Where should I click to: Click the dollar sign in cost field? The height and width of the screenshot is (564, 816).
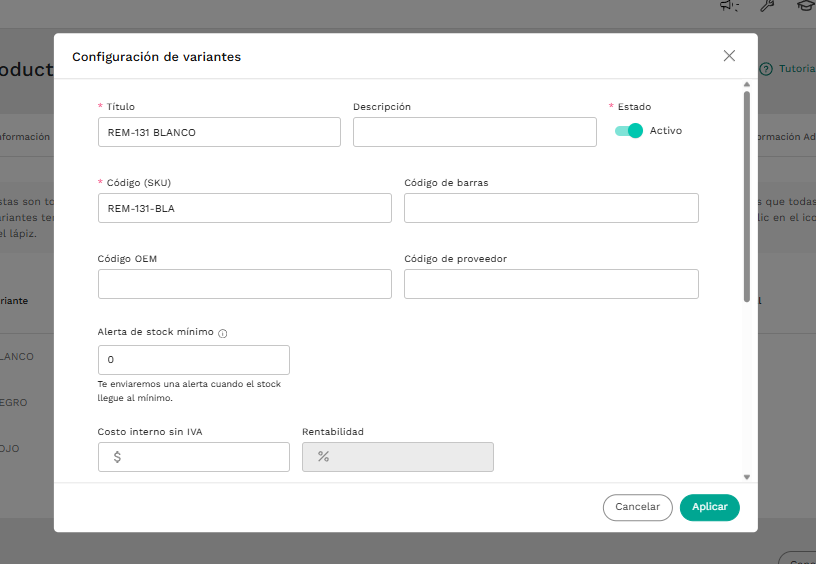[x=117, y=457]
